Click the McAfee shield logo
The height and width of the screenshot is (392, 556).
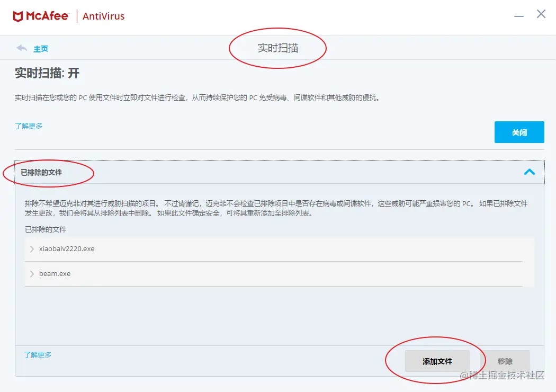click(x=17, y=16)
